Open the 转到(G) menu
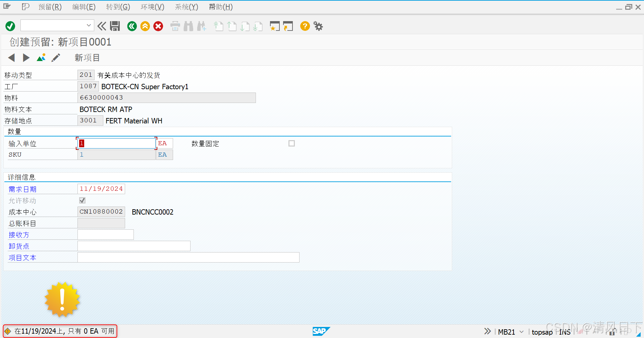The height and width of the screenshot is (338, 644). tap(118, 7)
